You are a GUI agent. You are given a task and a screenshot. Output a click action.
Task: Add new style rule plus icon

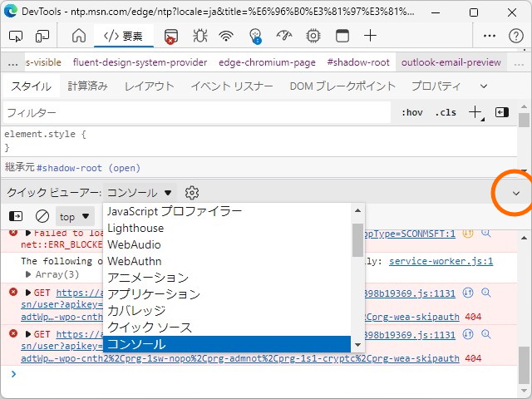click(475, 112)
